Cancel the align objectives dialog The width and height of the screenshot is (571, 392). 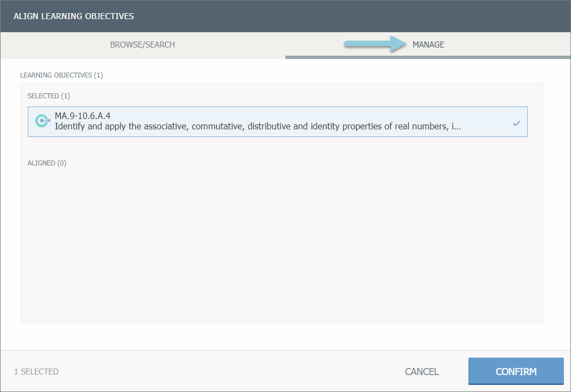click(x=421, y=372)
